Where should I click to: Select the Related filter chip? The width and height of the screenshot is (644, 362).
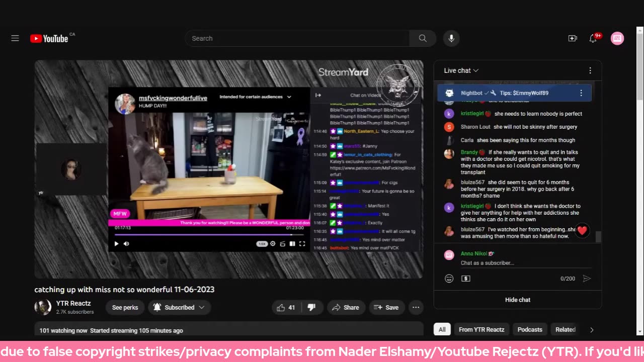565,330
